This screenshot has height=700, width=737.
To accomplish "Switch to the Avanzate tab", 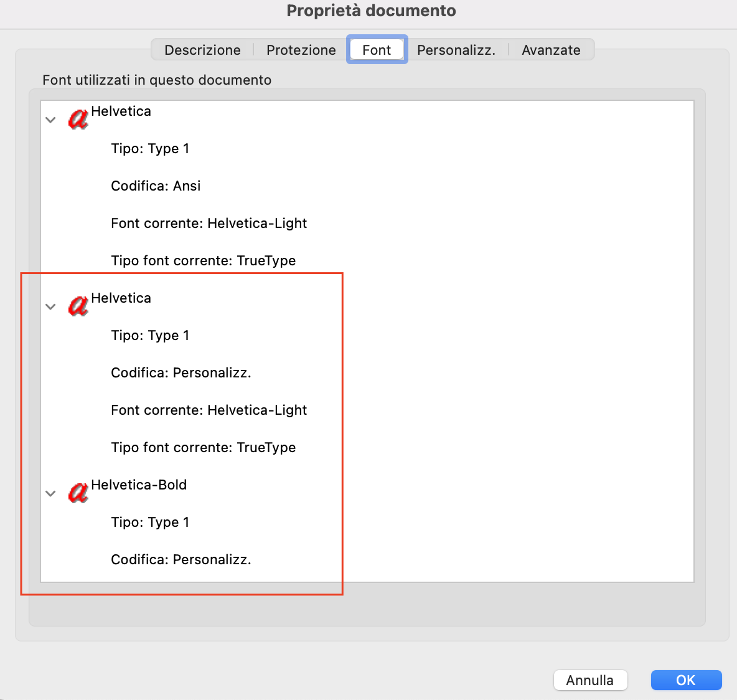I will pyautogui.click(x=551, y=50).
